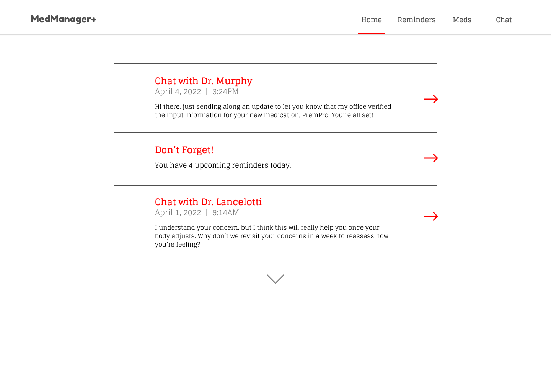Image resolution: width=551 pixels, height=392 pixels.
Task: Click the arrow beside Don't Forget reminders
Action: coord(430,158)
